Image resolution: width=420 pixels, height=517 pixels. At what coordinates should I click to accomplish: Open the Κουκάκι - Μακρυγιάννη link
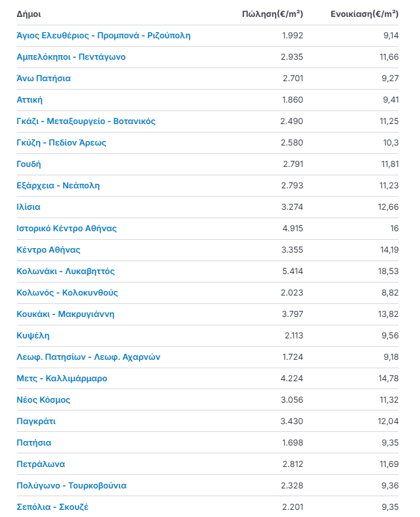[65, 314]
